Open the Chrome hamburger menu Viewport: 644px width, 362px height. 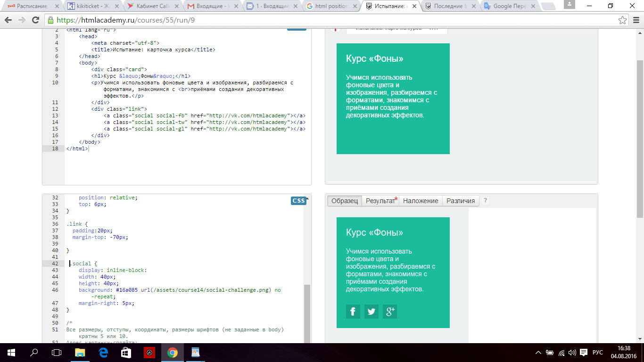click(635, 20)
